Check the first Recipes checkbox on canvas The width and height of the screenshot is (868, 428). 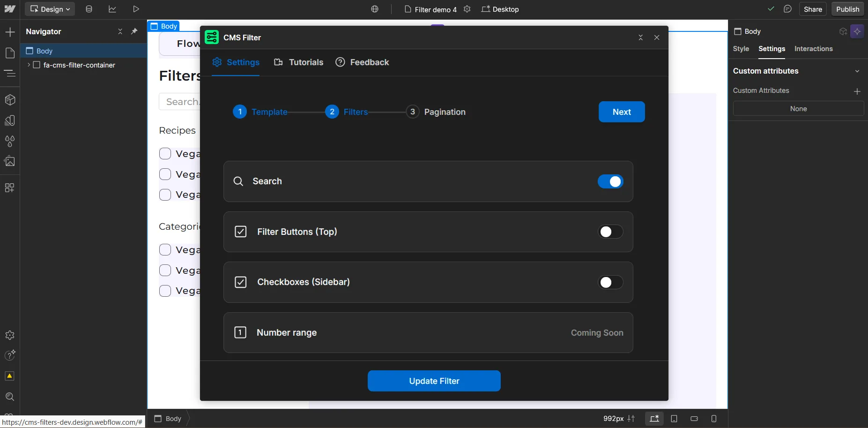(165, 154)
